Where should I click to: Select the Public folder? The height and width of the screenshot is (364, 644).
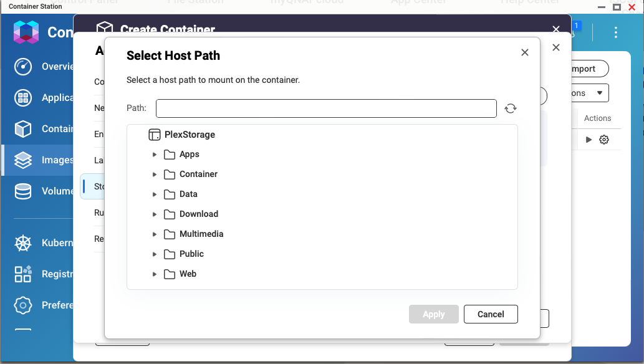(183, 254)
